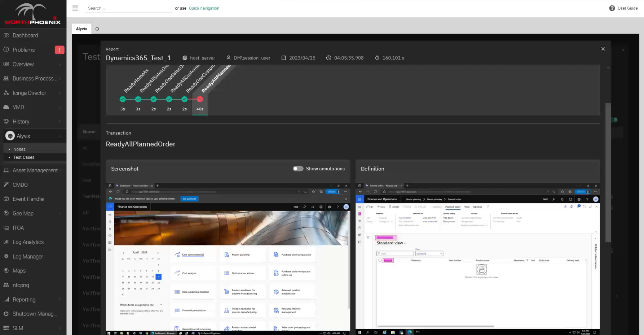Expand the SLM submenu arrow
Screen dimensions: 644x335
pos(60,328)
